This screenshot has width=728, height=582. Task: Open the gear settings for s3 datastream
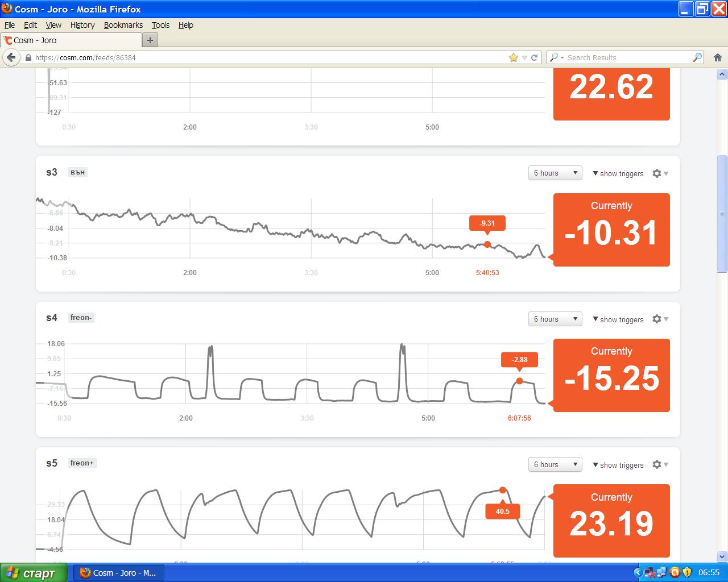point(657,173)
